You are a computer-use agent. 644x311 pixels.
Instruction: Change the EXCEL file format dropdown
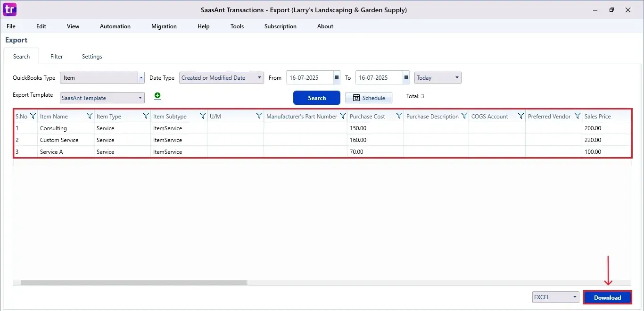pyautogui.click(x=556, y=297)
